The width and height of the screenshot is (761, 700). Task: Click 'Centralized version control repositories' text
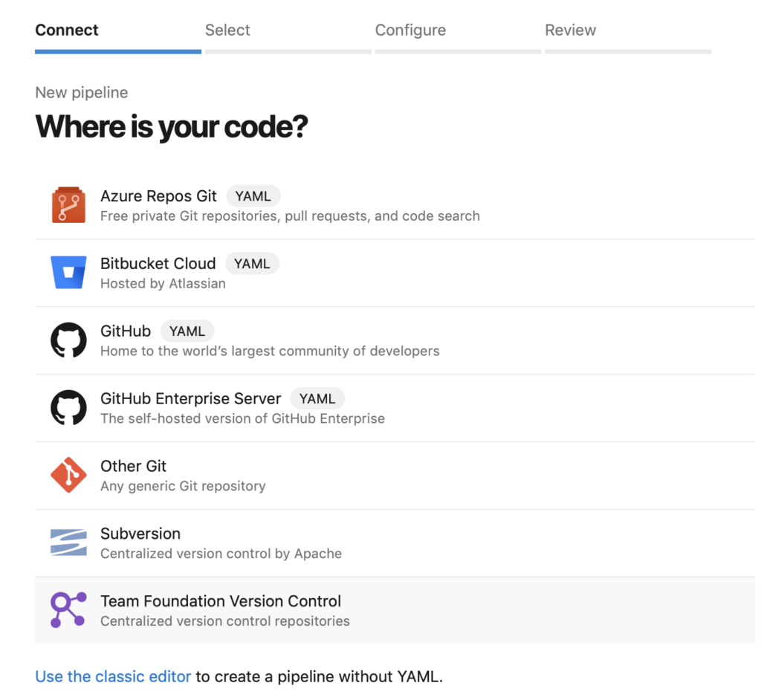point(224,621)
